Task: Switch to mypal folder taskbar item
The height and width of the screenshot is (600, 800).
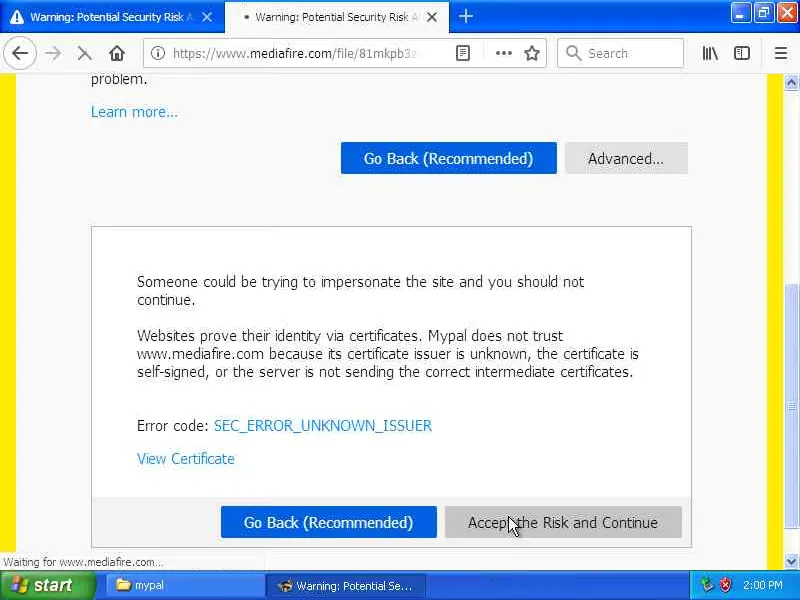Action: 185,585
